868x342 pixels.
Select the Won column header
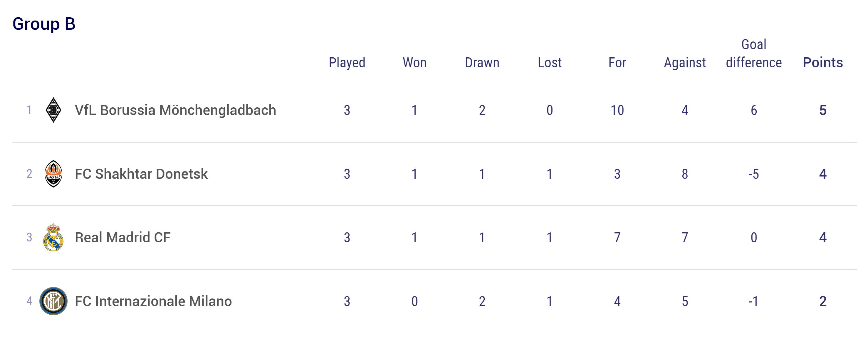pyautogui.click(x=414, y=63)
